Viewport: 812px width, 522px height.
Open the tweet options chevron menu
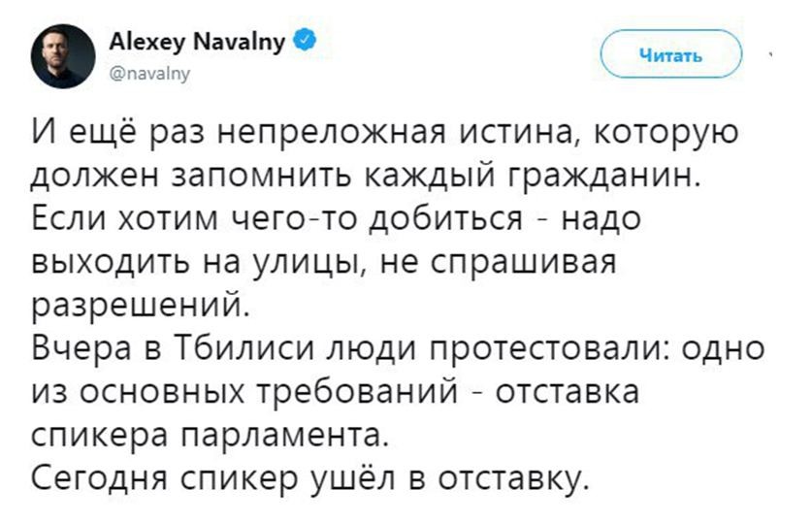[771, 55]
